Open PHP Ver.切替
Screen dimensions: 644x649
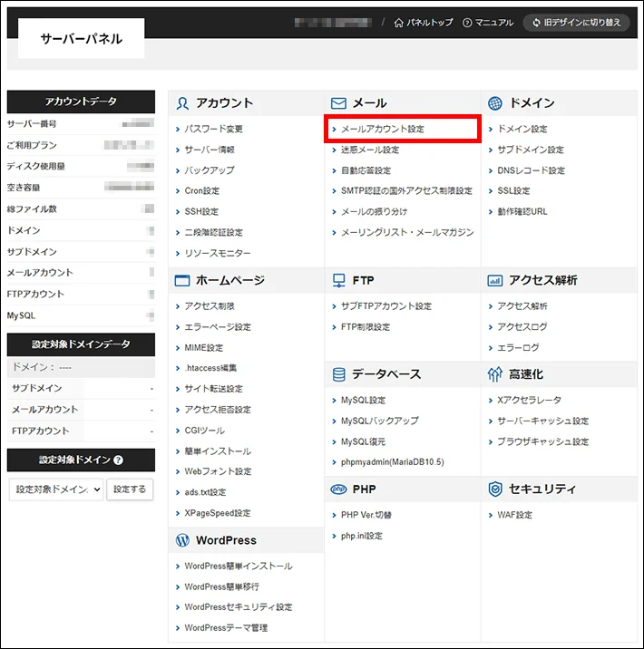click(x=366, y=515)
